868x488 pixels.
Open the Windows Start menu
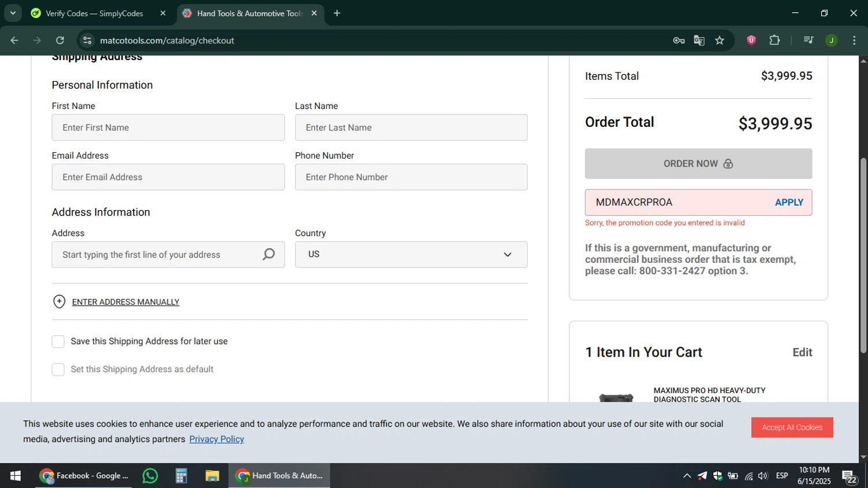16,476
